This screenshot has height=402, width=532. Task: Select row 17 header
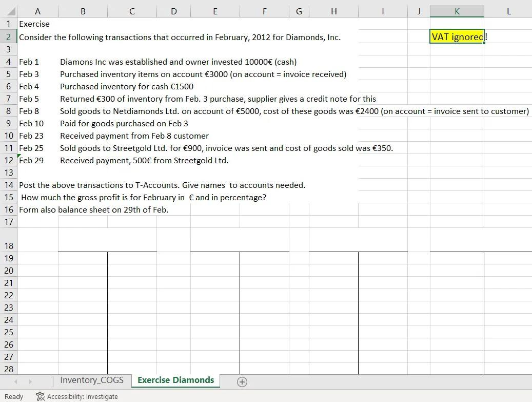point(9,222)
